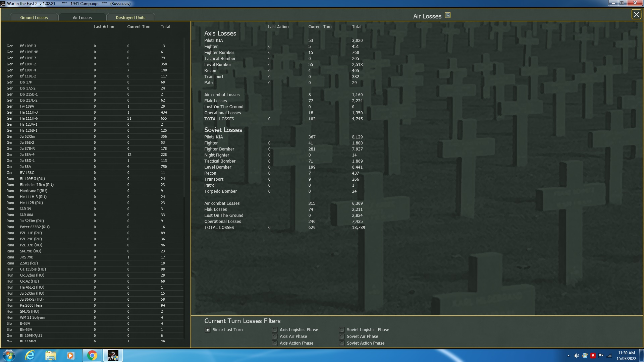Click the Windows update tray icon
This screenshot has width=644, height=362.
coord(585,356)
